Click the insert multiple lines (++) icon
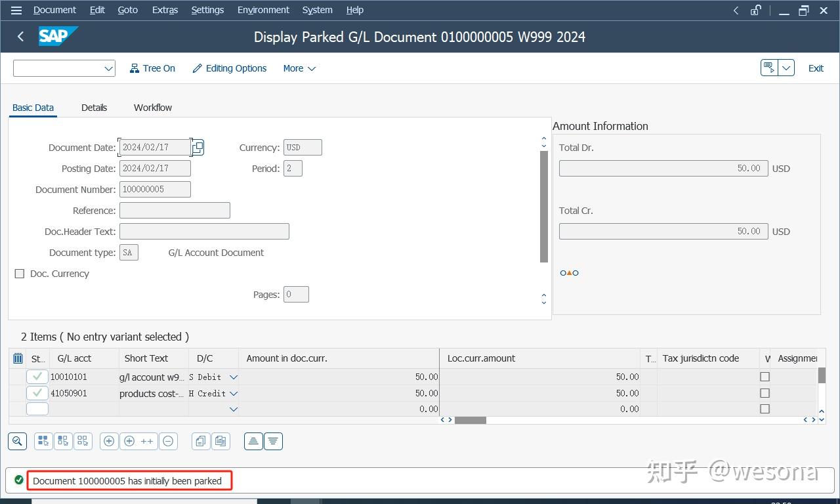Image resolution: width=840 pixels, height=504 pixels. point(138,441)
